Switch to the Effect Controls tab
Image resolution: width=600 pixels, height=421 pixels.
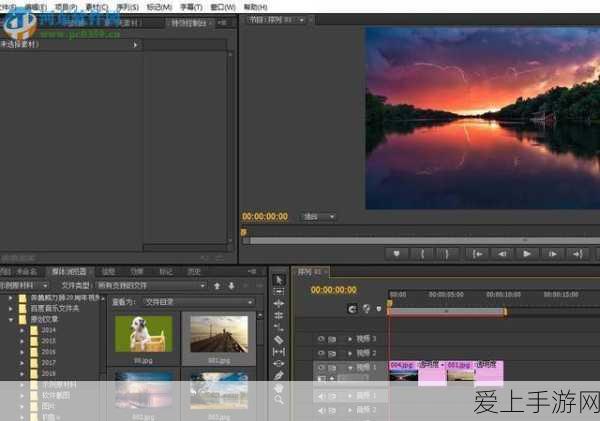189,23
